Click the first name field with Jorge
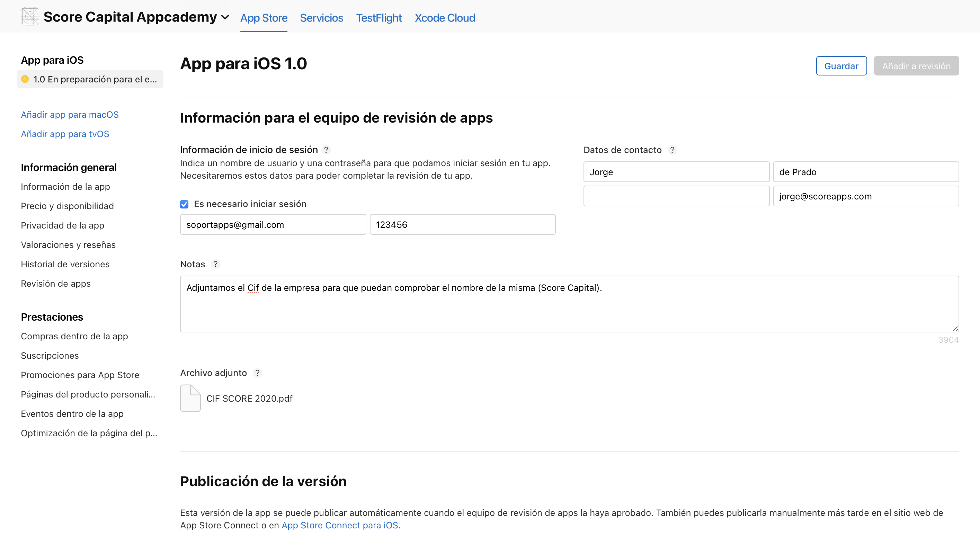Image resolution: width=980 pixels, height=545 pixels. 676,172
